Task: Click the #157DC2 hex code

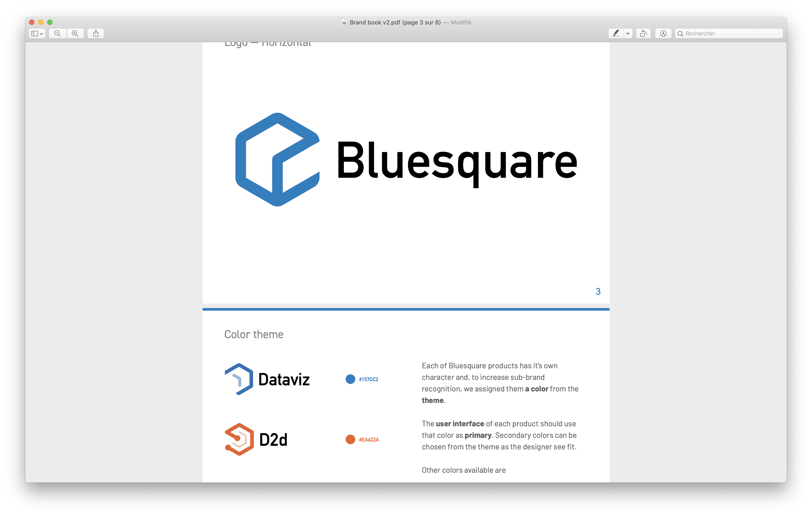Action: tap(369, 379)
